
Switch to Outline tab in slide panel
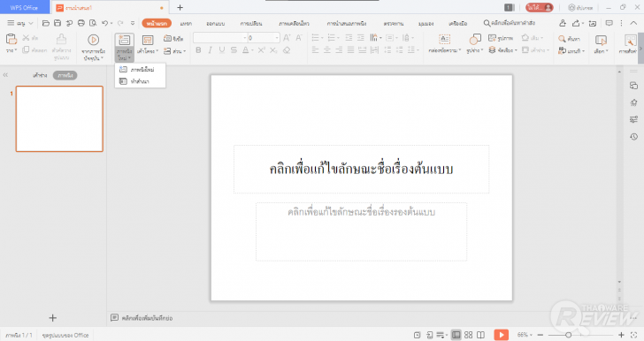pyautogui.click(x=40, y=75)
